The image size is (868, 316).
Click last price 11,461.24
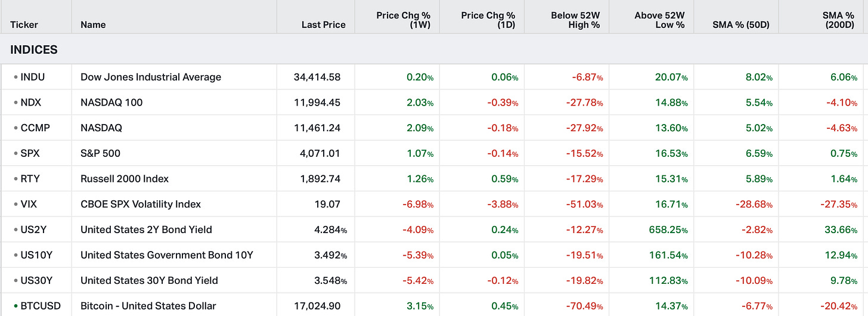(x=318, y=128)
